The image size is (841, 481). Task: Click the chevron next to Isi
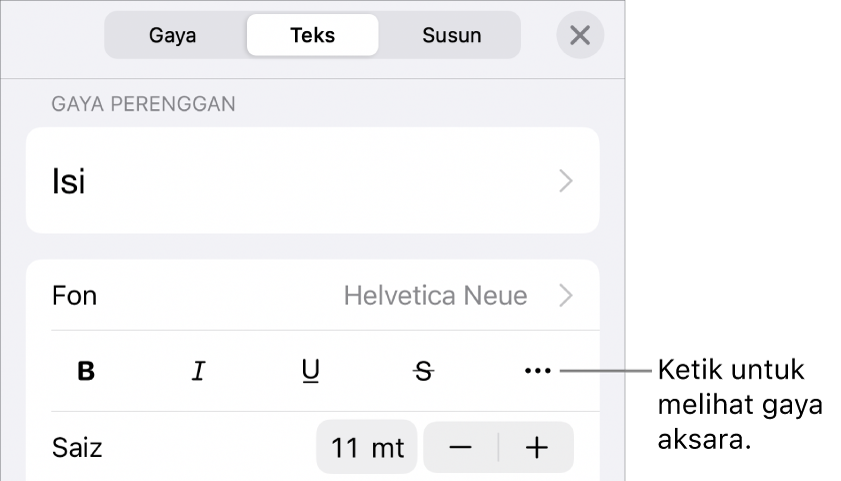[x=566, y=181]
